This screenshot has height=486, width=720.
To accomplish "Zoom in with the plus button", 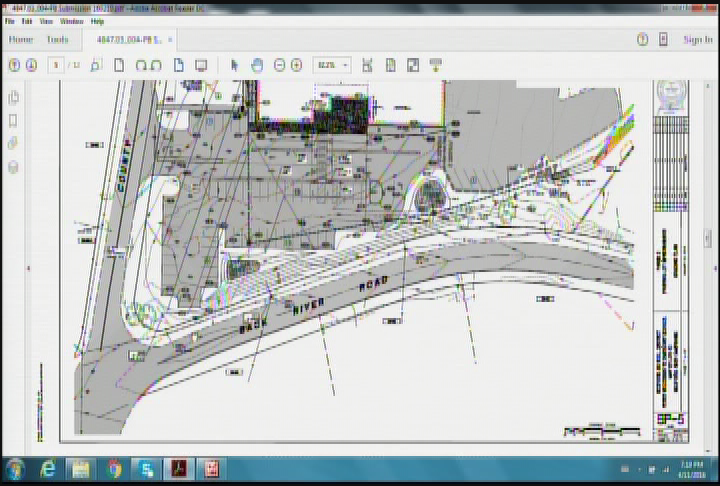I will pyautogui.click(x=297, y=65).
